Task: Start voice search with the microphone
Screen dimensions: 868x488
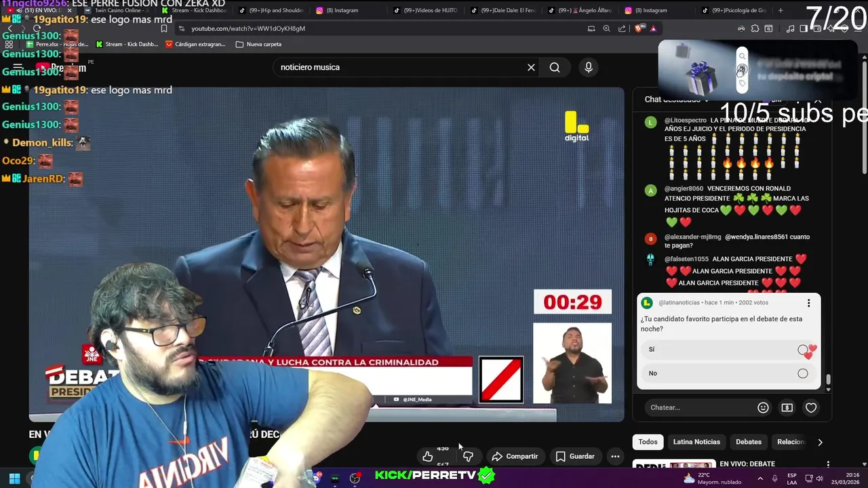Action: (589, 67)
